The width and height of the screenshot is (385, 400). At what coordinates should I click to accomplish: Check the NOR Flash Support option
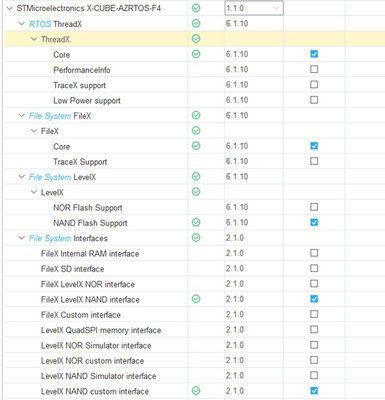pos(314,207)
